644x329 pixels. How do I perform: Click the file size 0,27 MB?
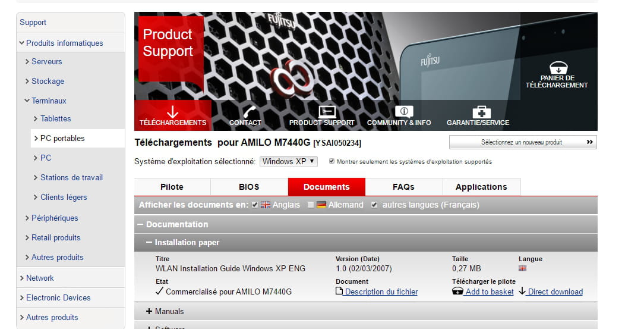click(466, 268)
